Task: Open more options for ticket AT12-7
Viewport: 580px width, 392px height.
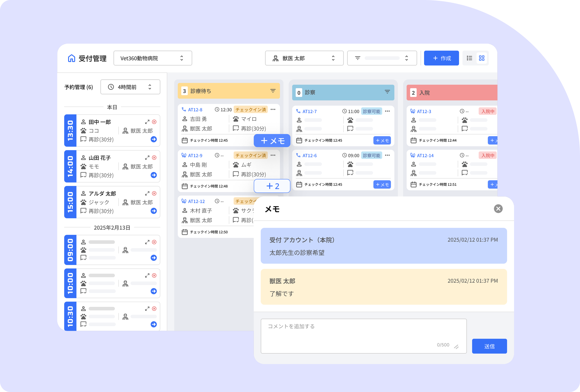Action: (x=387, y=111)
